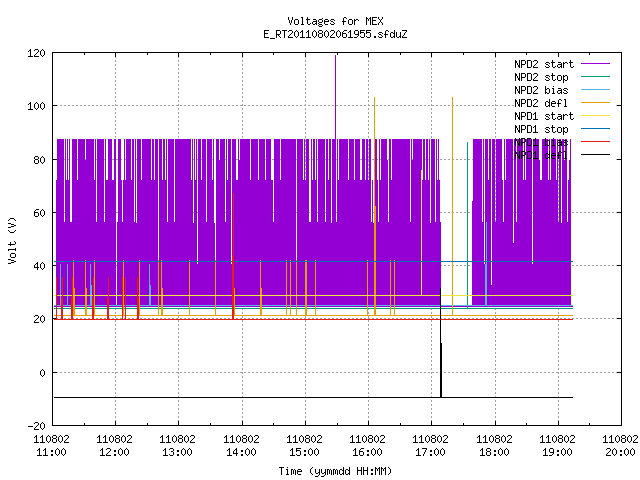640x480 pixels.
Task: Click the y-axis tick value 40
Action: 39,266
